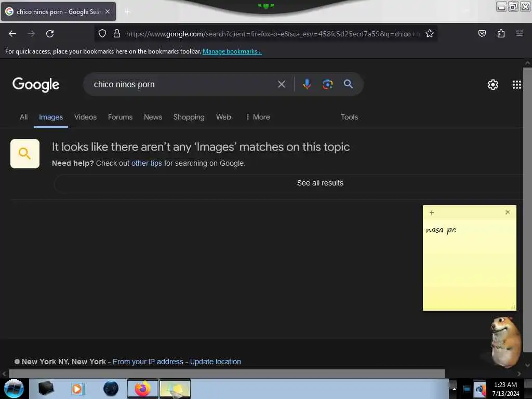Screen dimensions: 532x399
Task: Open the Tools options
Action: click(x=349, y=117)
